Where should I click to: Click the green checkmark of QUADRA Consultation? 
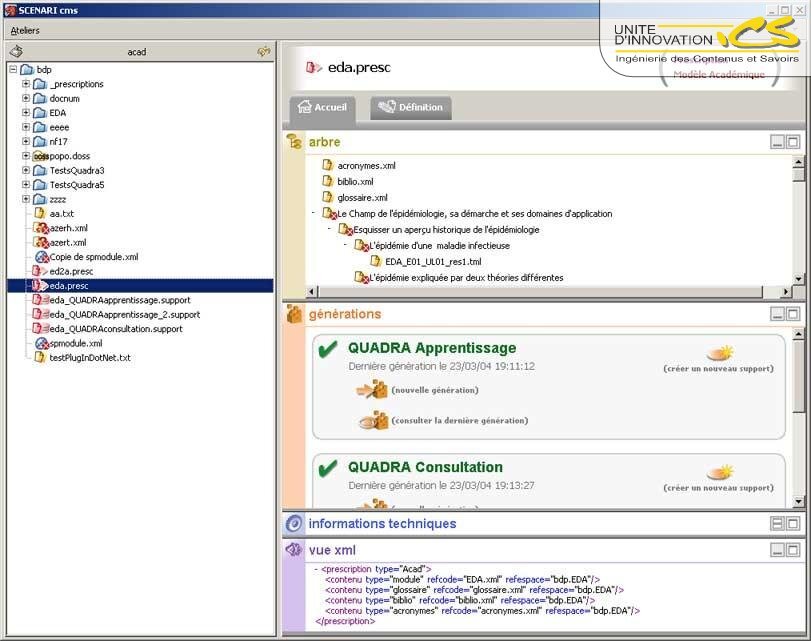pyautogui.click(x=328, y=468)
